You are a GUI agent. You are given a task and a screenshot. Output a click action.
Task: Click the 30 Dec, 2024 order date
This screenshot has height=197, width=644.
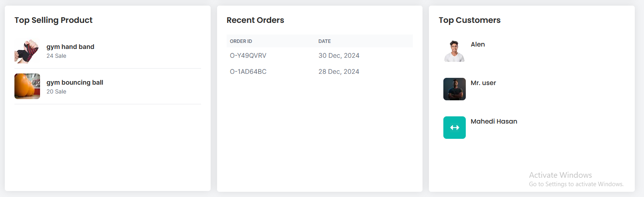[339, 56]
